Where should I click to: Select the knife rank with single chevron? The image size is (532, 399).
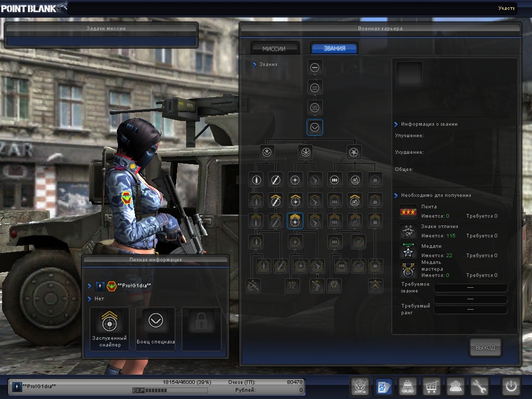pyautogui.click(x=275, y=201)
